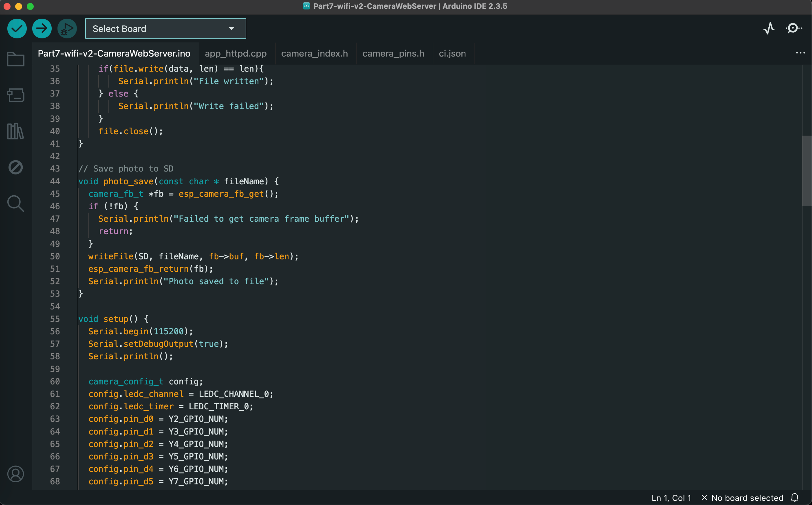Viewport: 812px width, 505px height.
Task: Click the Verify sketch checkmark button
Action: tap(17, 29)
